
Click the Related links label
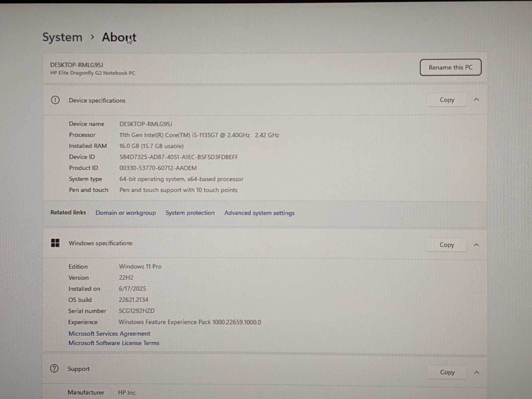pos(68,212)
